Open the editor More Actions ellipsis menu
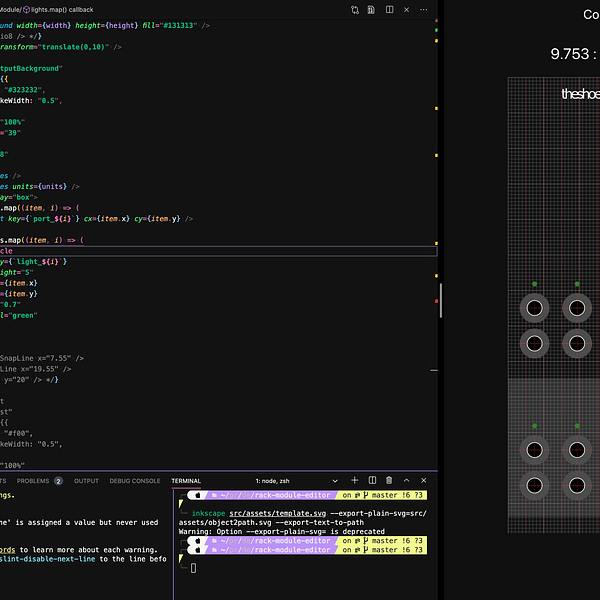This screenshot has height=600, width=600. pos(424,10)
